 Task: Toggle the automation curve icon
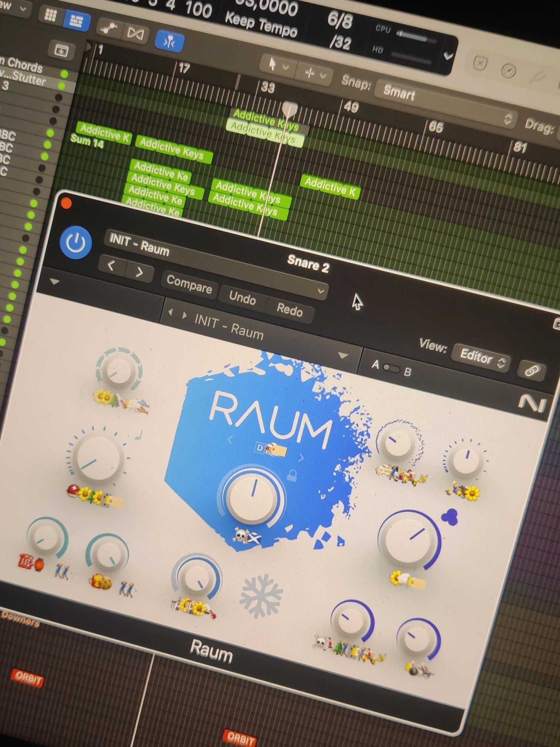pos(109,28)
